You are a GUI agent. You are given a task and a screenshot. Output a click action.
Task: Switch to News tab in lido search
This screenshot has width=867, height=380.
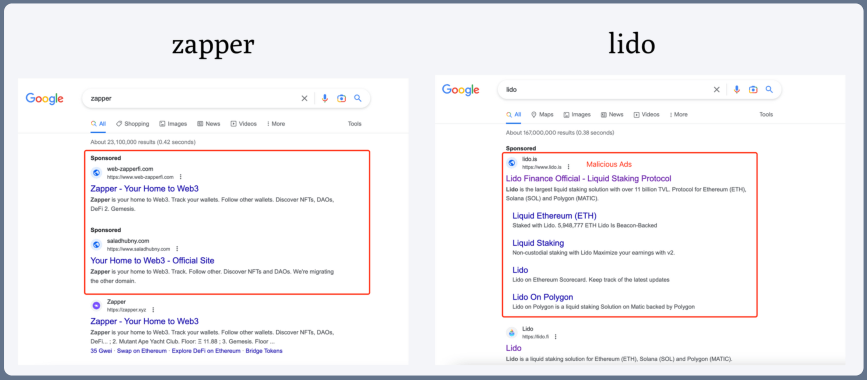612,114
